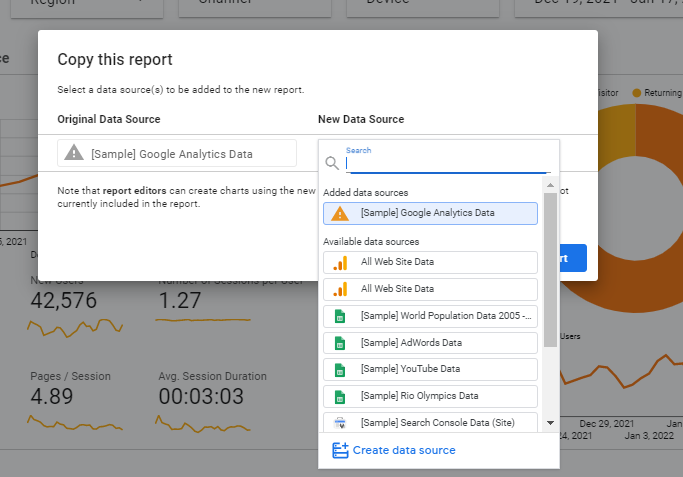Image resolution: width=683 pixels, height=477 pixels.
Task: Click original [Sample] Google Analytics Data field
Action: pyautogui.click(x=177, y=153)
